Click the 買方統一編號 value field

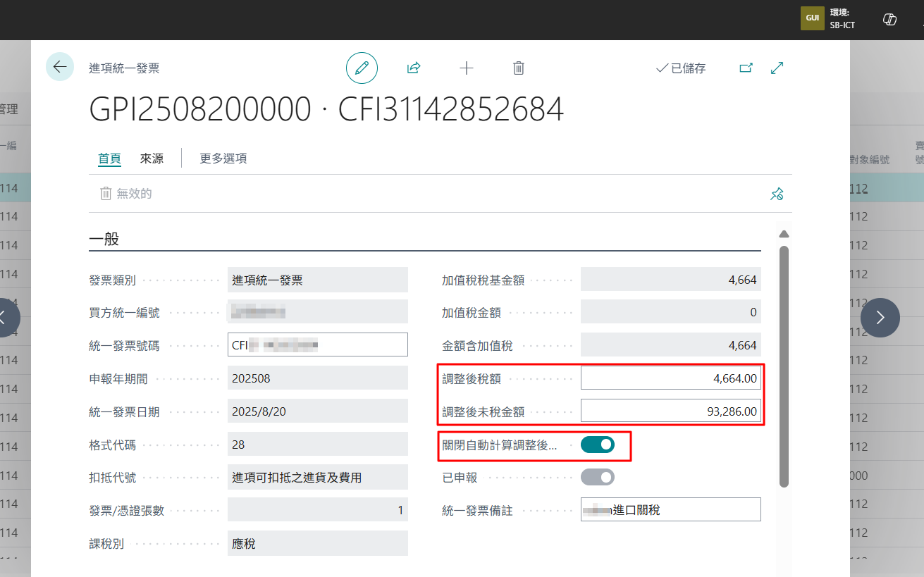[318, 311]
